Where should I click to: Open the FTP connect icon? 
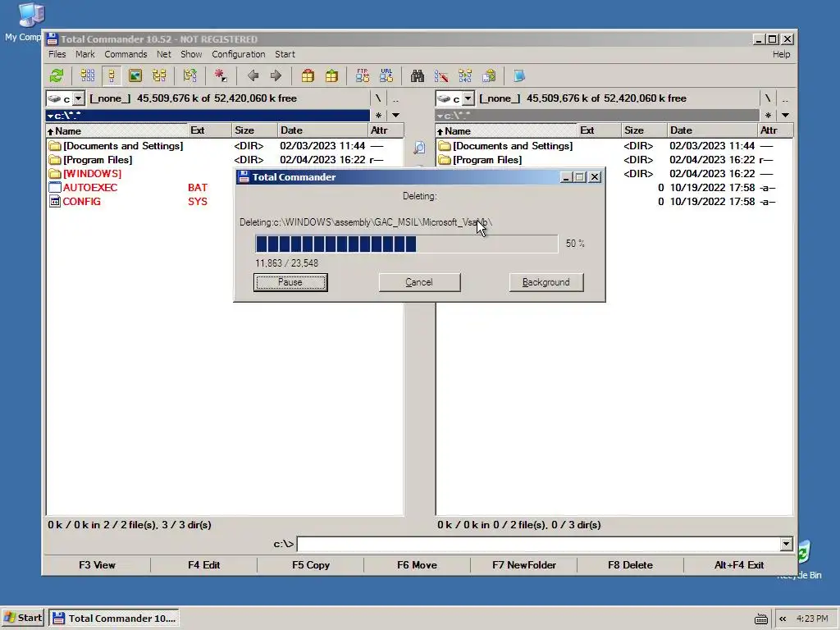[362, 75]
